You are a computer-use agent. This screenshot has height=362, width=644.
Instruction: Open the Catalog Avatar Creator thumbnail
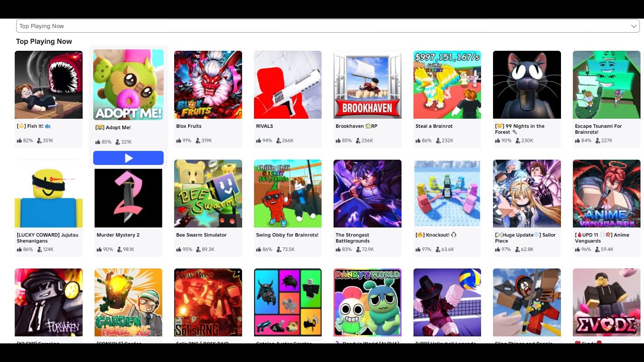(x=288, y=302)
